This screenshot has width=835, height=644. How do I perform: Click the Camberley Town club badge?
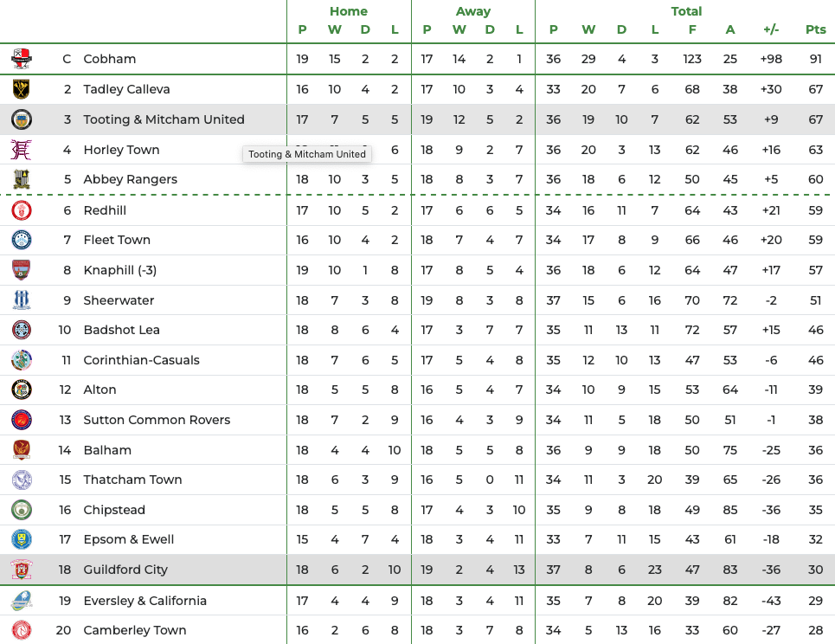[x=22, y=630]
